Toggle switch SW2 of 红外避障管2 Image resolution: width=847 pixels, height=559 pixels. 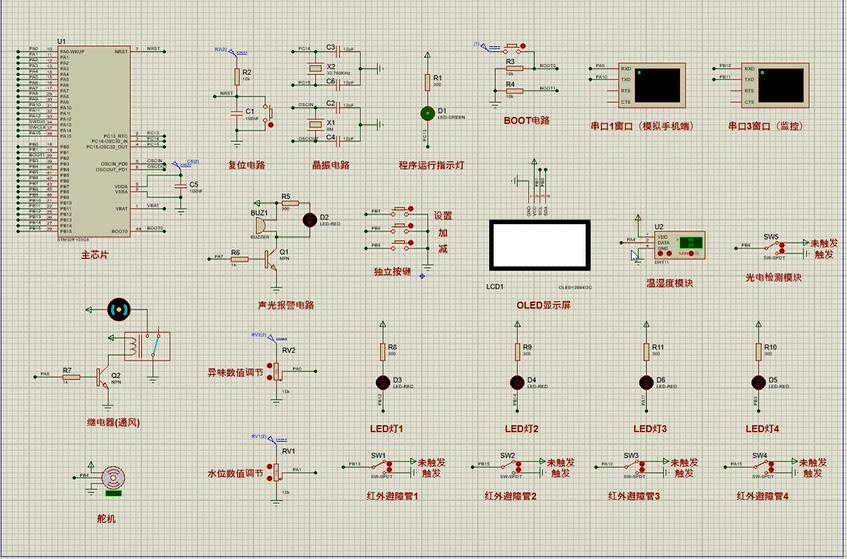tap(510, 468)
